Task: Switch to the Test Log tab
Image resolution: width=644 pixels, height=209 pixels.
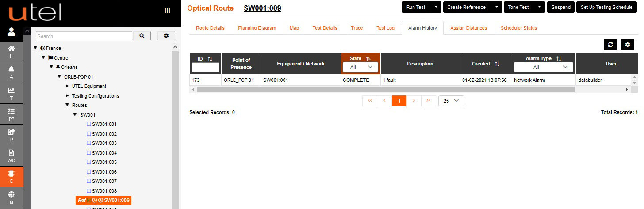Action: tap(385, 28)
